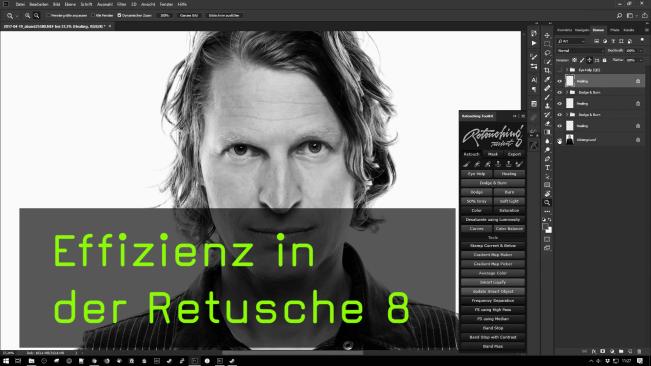The width and height of the screenshot is (651, 366).
Task: Select the Gradient tool
Action: pyautogui.click(x=547, y=132)
